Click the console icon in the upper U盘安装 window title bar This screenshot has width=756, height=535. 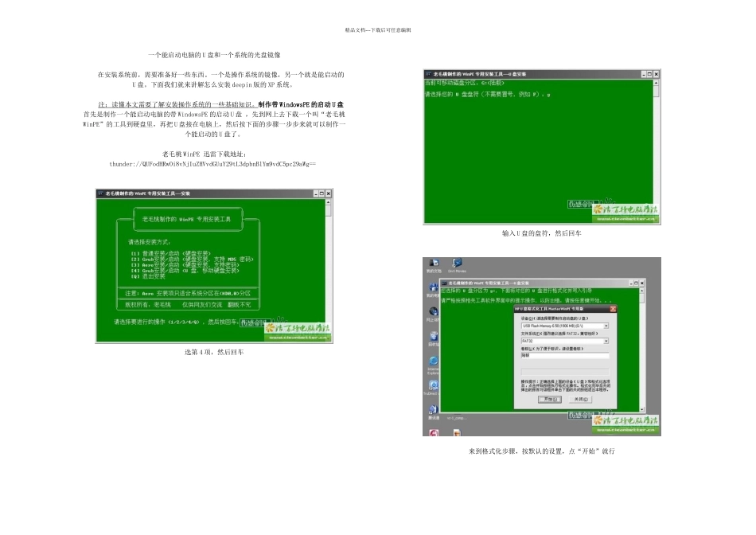428,74
